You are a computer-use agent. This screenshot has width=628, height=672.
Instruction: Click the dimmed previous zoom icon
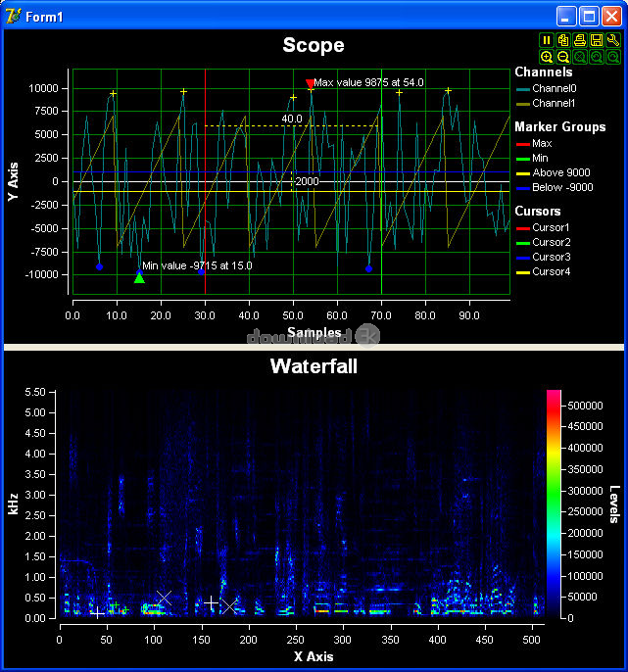point(597,57)
